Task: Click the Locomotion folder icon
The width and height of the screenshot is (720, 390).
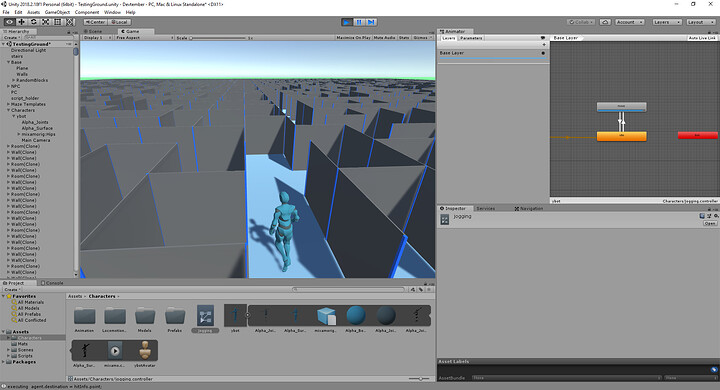Action: click(x=115, y=316)
